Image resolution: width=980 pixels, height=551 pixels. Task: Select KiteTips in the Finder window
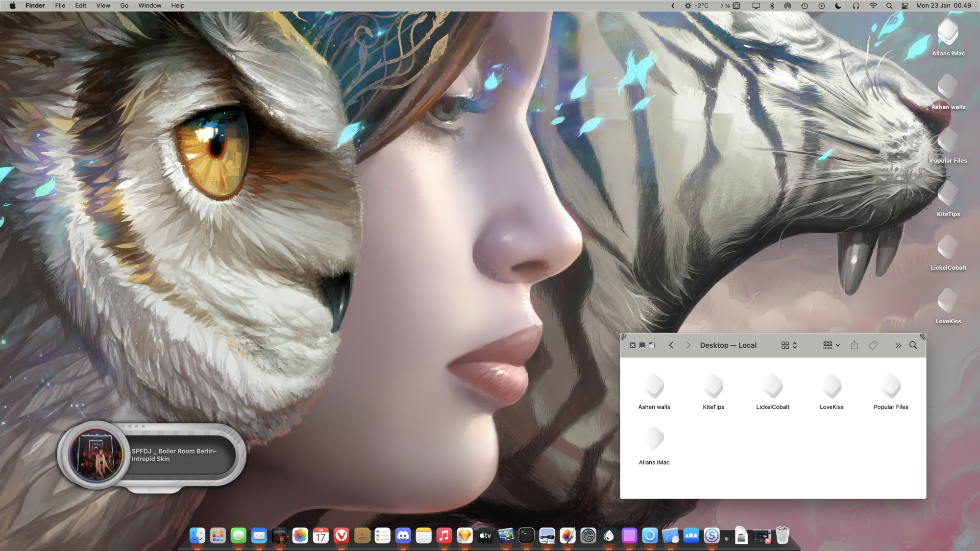(x=713, y=392)
